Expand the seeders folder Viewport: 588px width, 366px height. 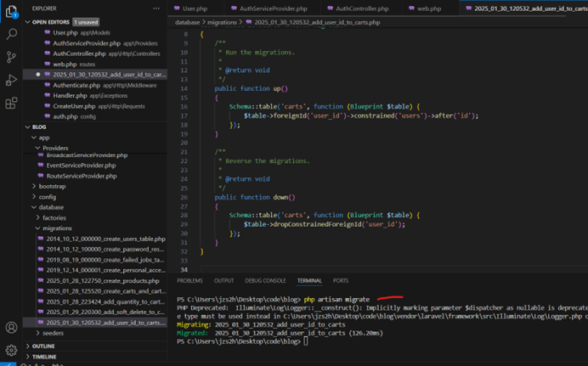tap(54, 333)
